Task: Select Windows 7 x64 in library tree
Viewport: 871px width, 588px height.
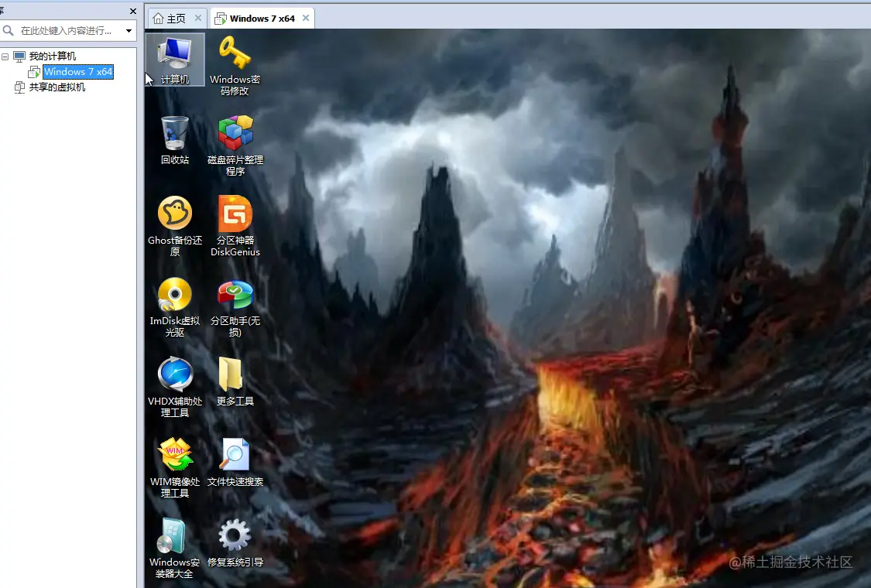Action: pyautogui.click(x=78, y=72)
